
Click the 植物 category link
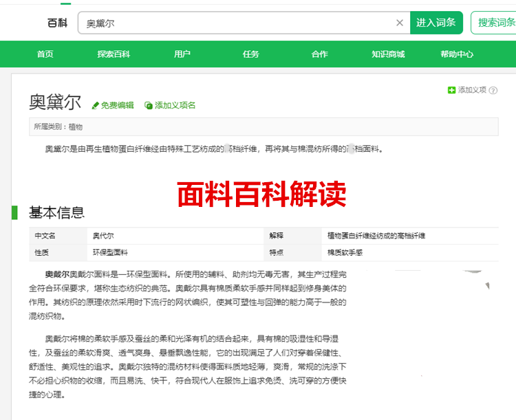pyautogui.click(x=76, y=127)
